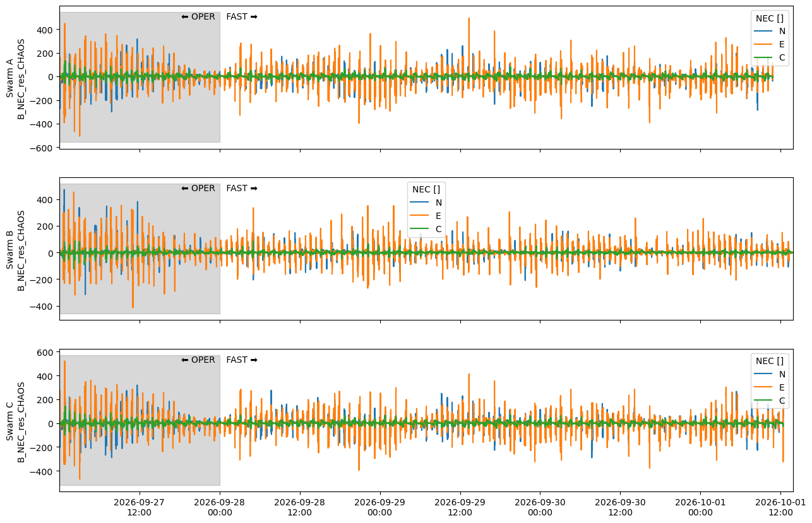Click the C legend entry in Swarm C plot

[x=770, y=401]
